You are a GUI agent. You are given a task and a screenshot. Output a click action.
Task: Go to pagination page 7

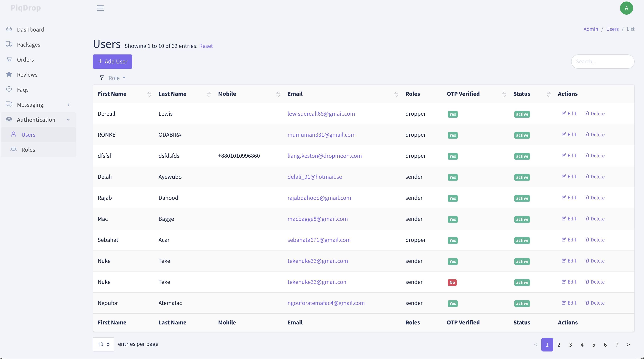coord(617,345)
